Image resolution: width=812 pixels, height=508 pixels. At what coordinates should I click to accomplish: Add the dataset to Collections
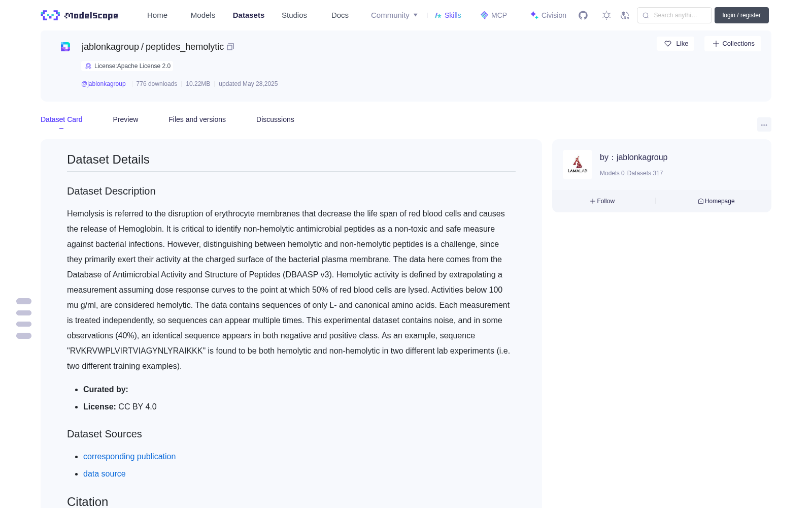coord(733,44)
